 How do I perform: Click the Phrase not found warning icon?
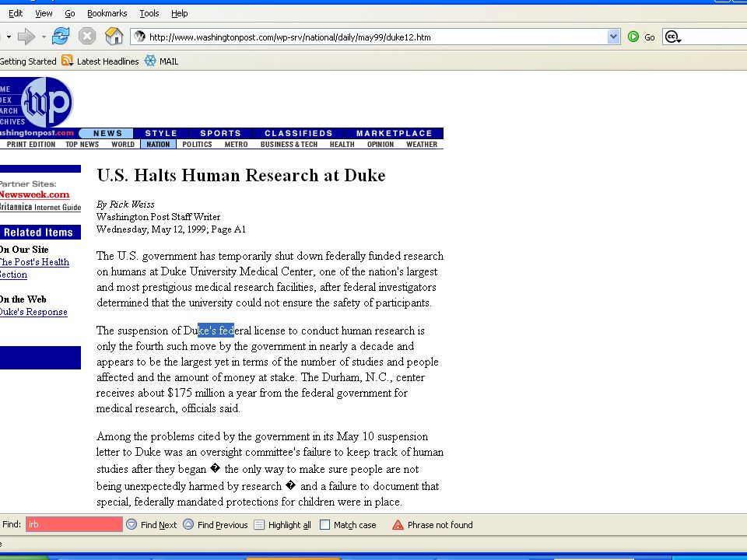coord(398,525)
